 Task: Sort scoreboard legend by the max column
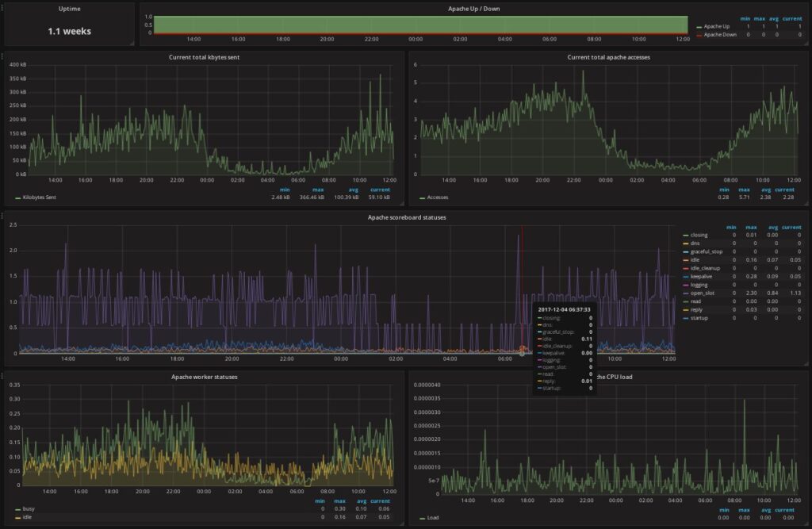750,226
